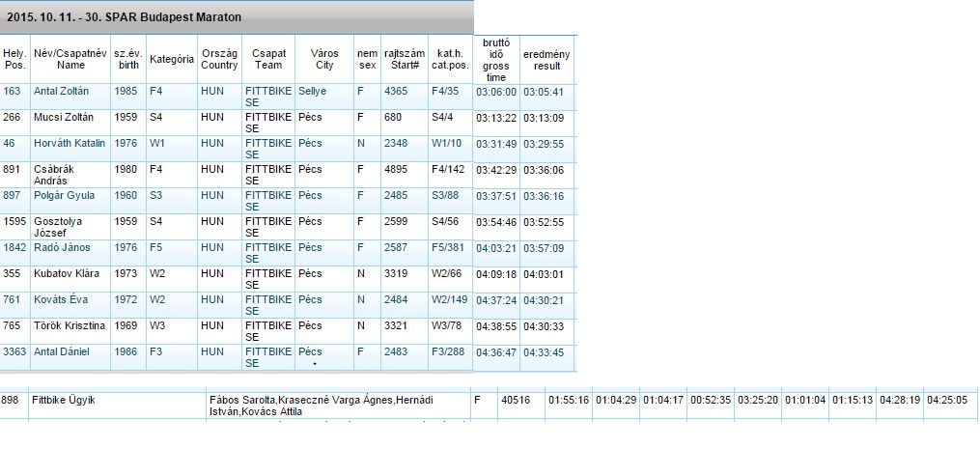The width and height of the screenshot is (980, 476).
Task: Click gross time '04:09:18'
Action: point(496,275)
